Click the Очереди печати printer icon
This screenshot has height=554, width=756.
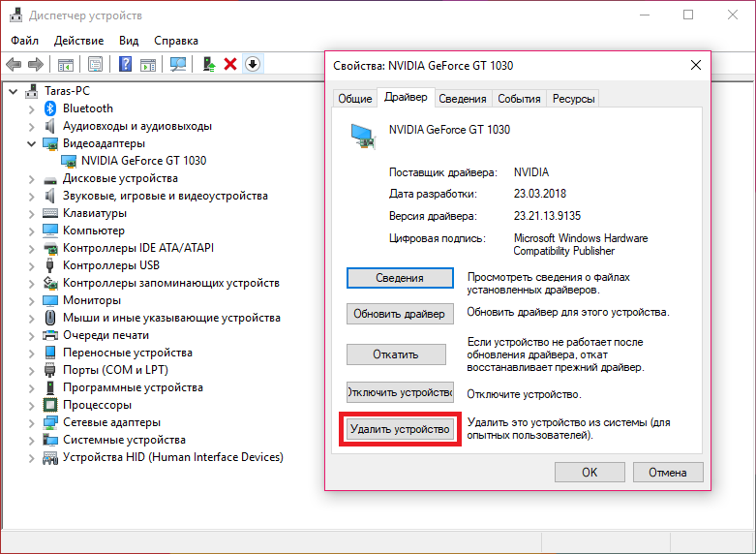[x=50, y=335]
